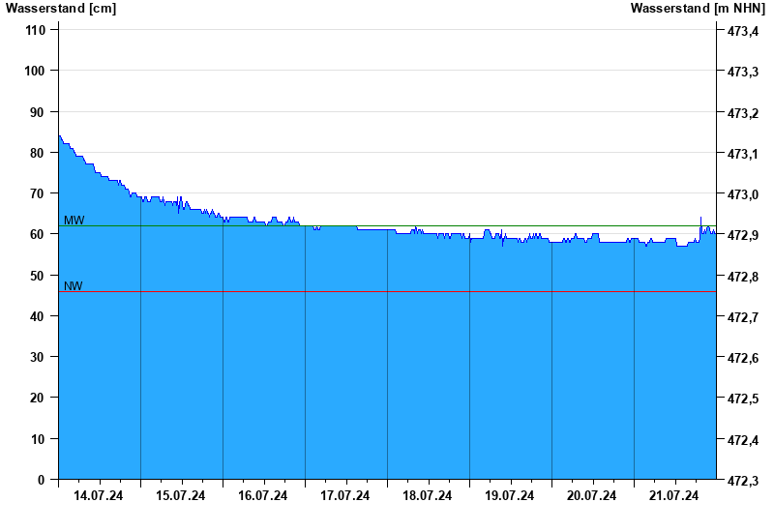Click the 40 cm tick value
The height and width of the screenshot is (532, 774).
tap(38, 316)
